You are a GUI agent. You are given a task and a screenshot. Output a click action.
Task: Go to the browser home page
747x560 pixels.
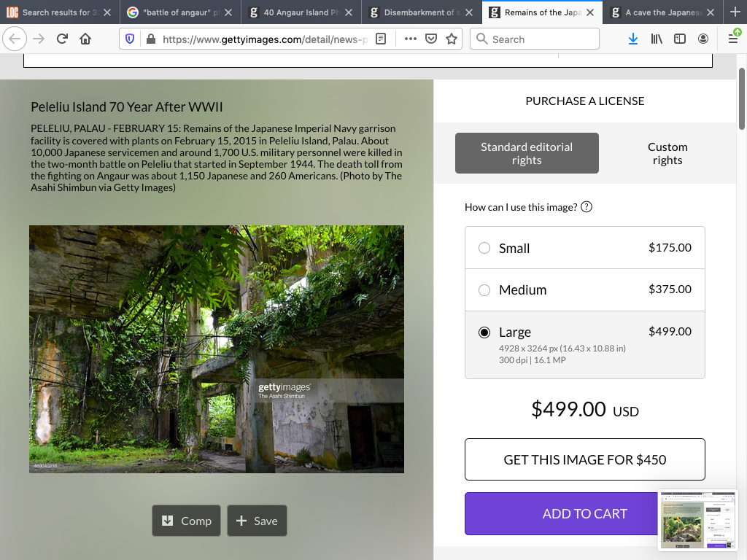point(85,39)
